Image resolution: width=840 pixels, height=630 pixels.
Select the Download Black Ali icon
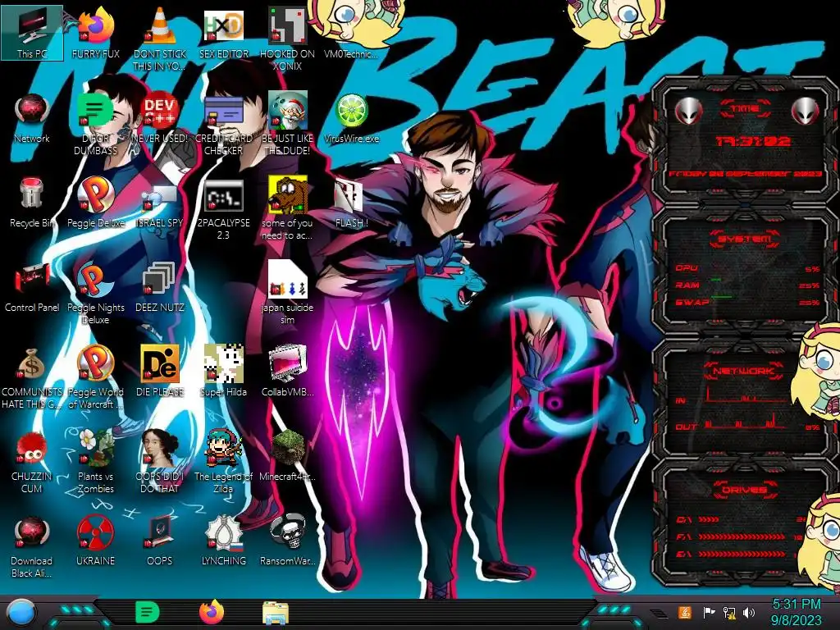coord(32,546)
